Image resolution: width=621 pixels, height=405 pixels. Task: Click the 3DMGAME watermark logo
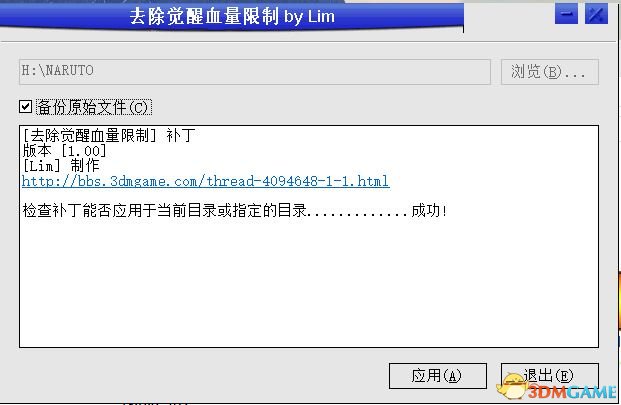pos(572,392)
